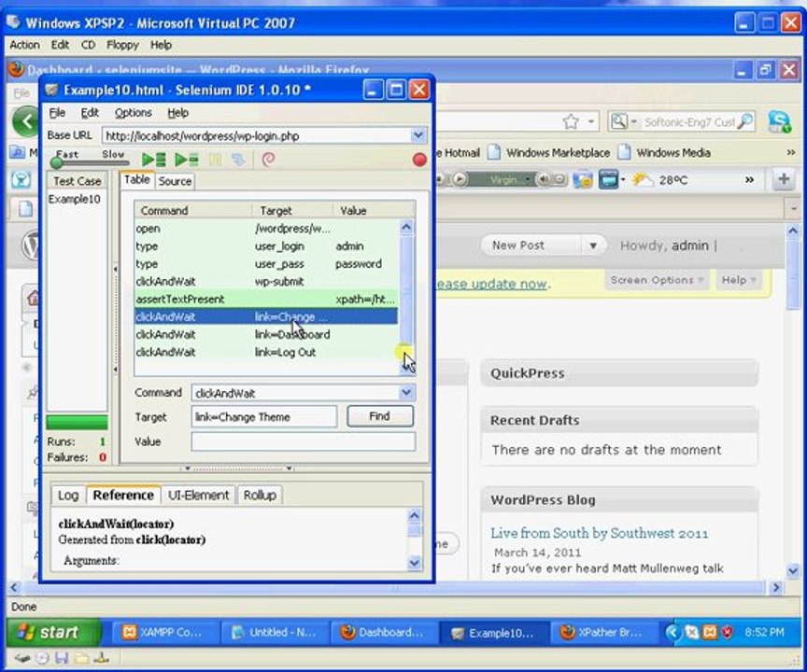This screenshot has height=672, width=807.
Task: Click the admin user link in WordPress header
Action: [x=689, y=245]
